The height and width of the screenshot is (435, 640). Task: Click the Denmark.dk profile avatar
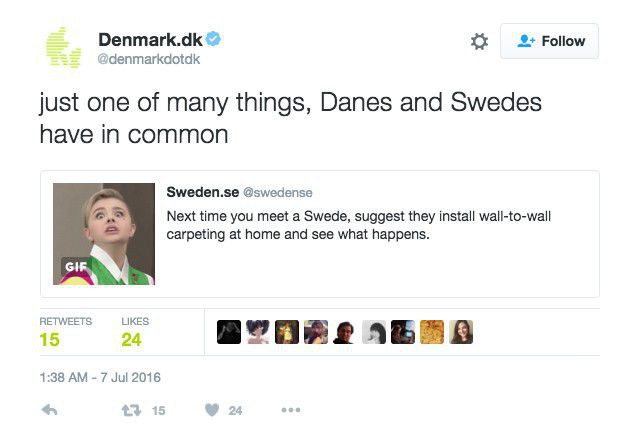pos(62,47)
